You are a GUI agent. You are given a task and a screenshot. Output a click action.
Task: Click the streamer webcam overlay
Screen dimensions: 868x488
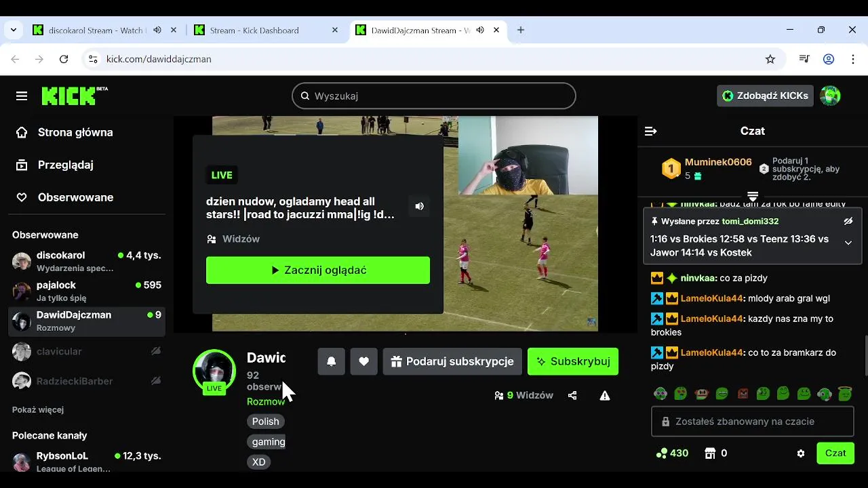528,155
